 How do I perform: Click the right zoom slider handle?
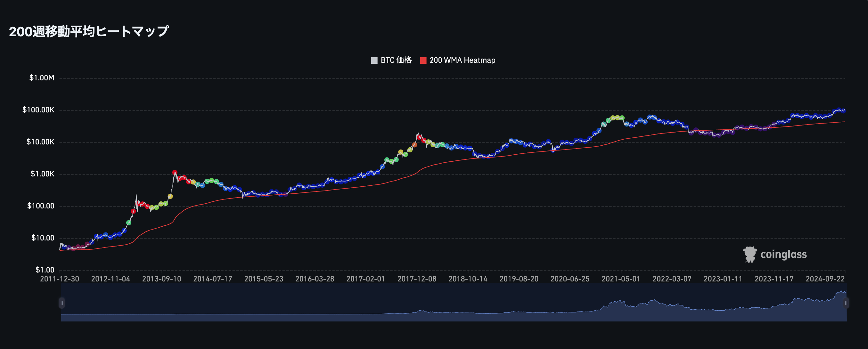[846, 303]
